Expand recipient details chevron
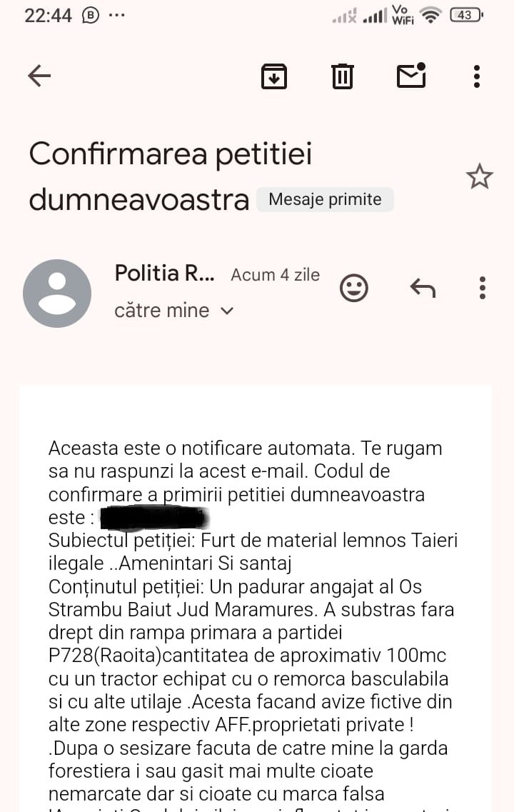Screen dimensions: 514x812 click(227, 311)
